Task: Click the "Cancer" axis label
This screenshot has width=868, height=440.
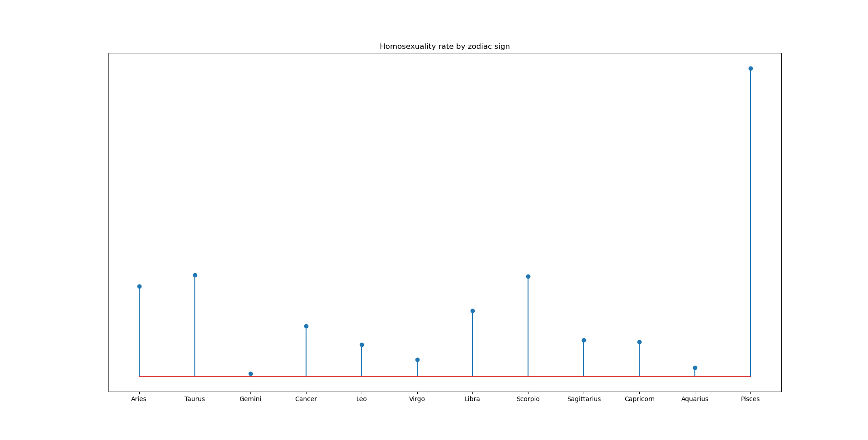Action: (306, 399)
